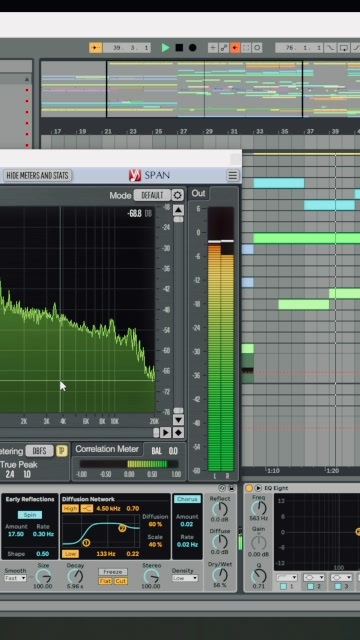
Task: Select the Out tab in SPAN
Action: [x=198, y=193]
